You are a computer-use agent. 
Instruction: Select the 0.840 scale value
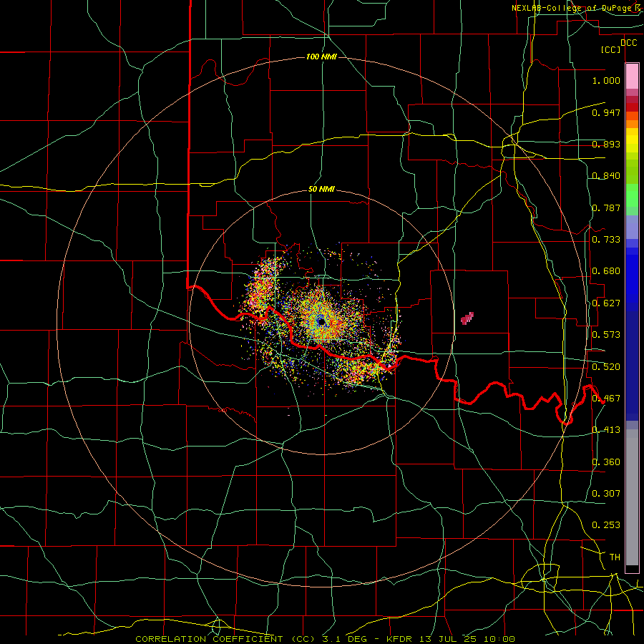point(606,176)
